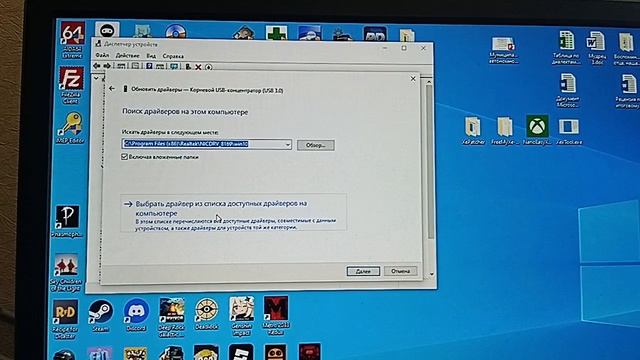Image resolution: width=640 pixels, height=360 pixels.
Task: Open the second Word document desktop file
Action: (x=567, y=90)
